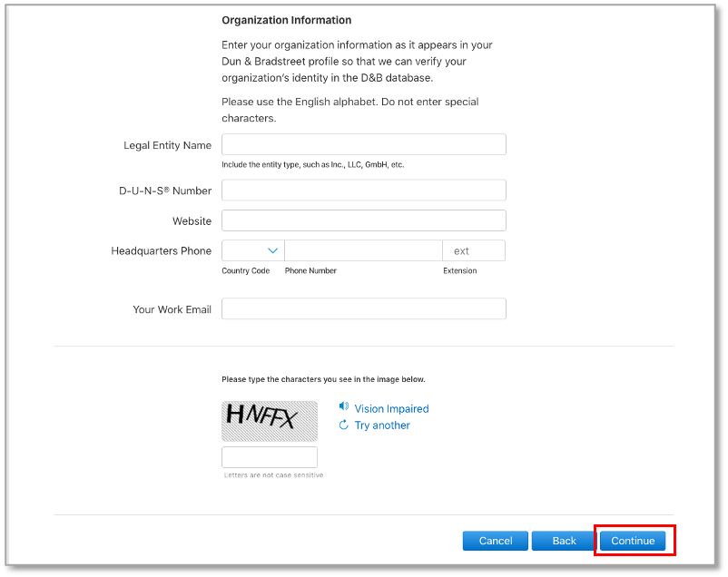
Task: Focus the Legal Entity Name field
Action: pyautogui.click(x=363, y=145)
